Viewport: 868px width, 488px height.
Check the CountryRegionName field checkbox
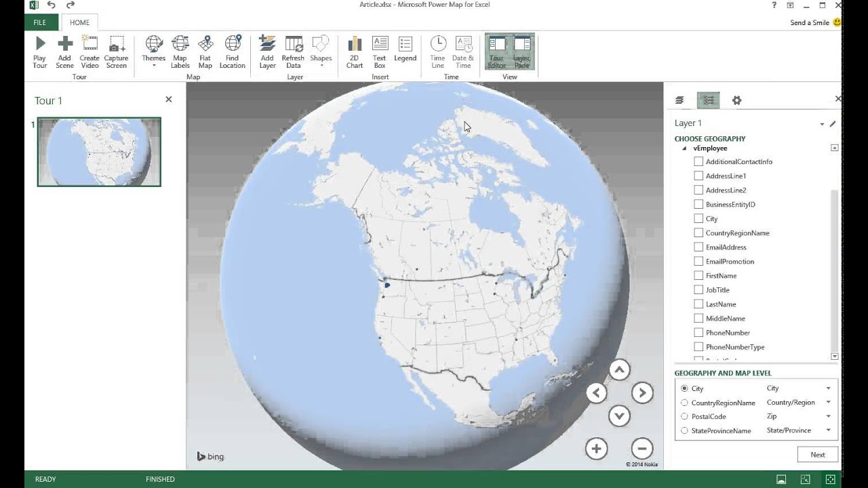[x=698, y=232]
